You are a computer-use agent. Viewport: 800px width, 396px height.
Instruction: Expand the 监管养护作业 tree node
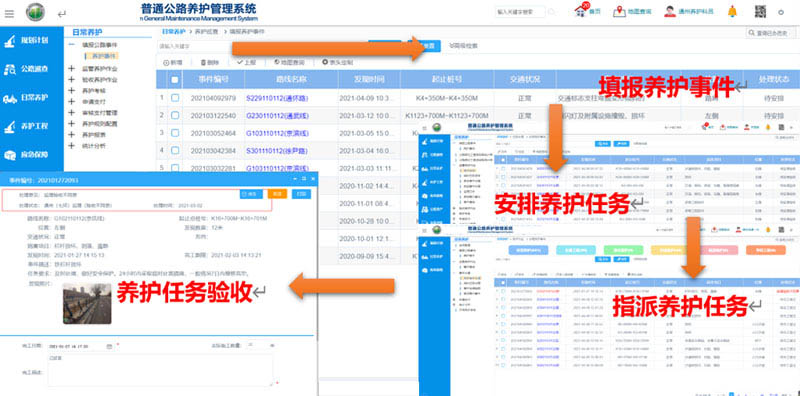71,68
